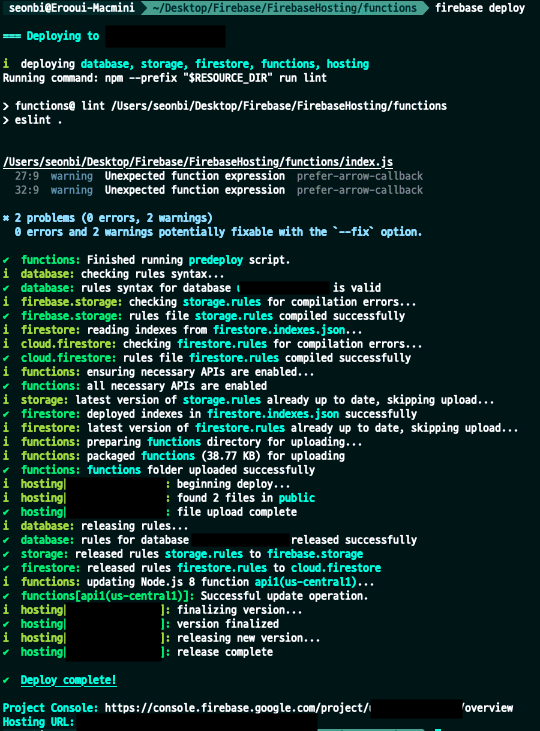Open the underlined functions/index.js file path
Image resolution: width=540 pixels, height=731 pixels.
tap(198, 162)
